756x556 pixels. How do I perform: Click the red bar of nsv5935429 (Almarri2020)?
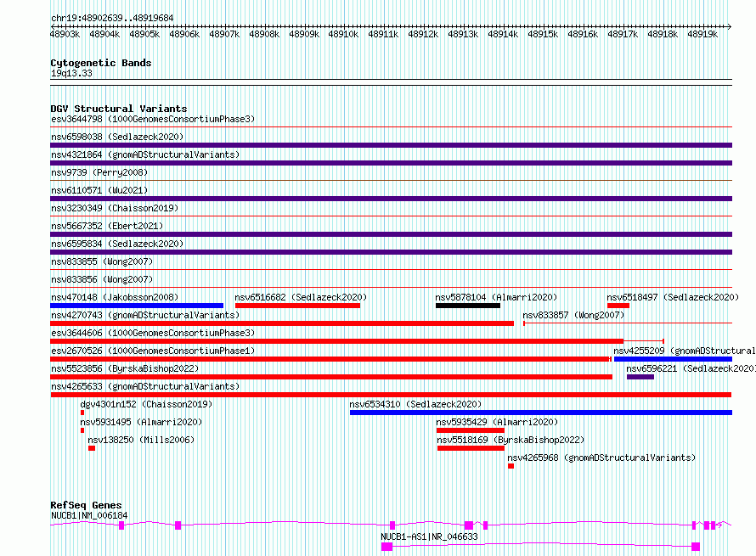pyautogui.click(x=471, y=430)
